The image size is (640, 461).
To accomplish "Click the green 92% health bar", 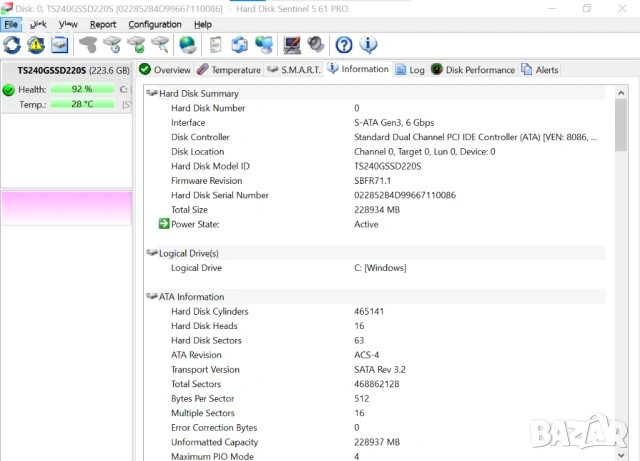I will (x=81, y=89).
